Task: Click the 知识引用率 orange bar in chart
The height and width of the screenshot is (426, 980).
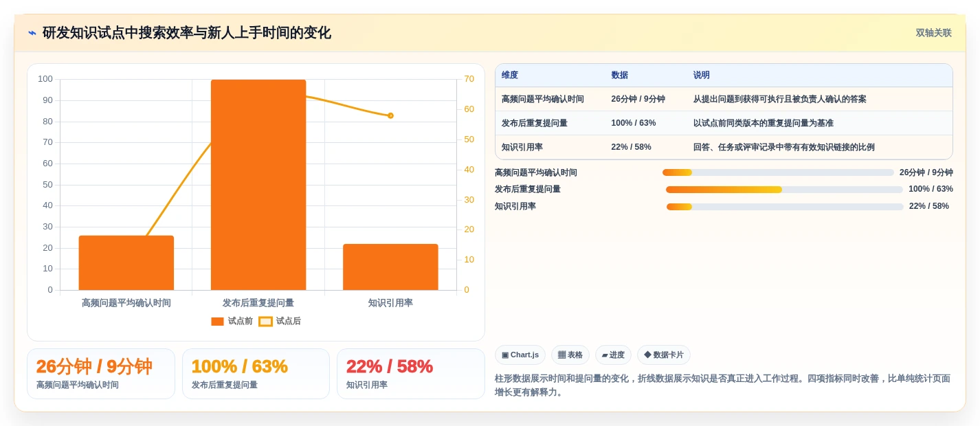Action: click(x=390, y=267)
